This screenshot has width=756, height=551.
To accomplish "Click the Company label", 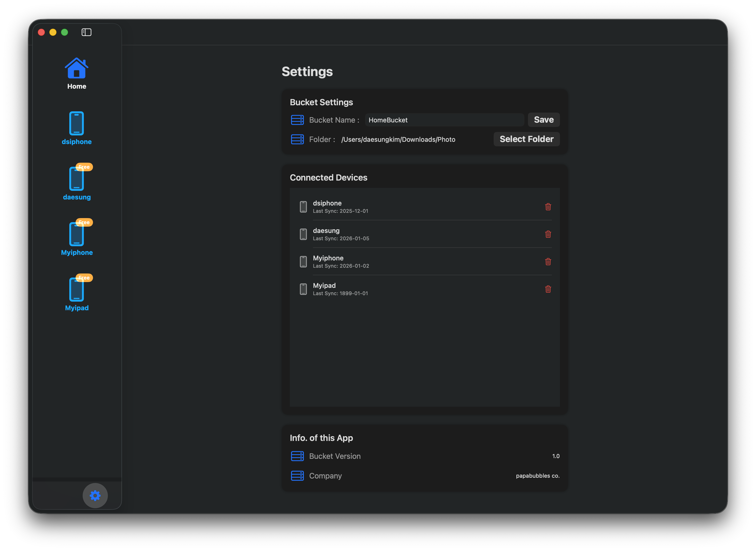I will click(x=325, y=476).
